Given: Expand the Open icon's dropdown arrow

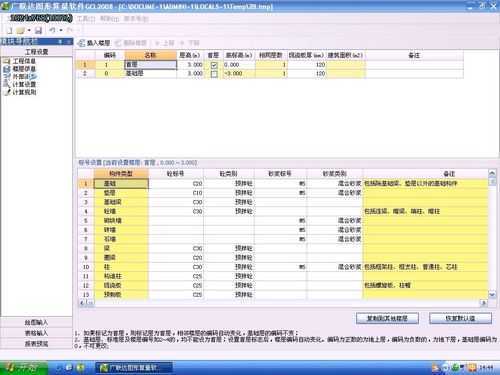Looking at the screenshot, I should click(29, 31).
